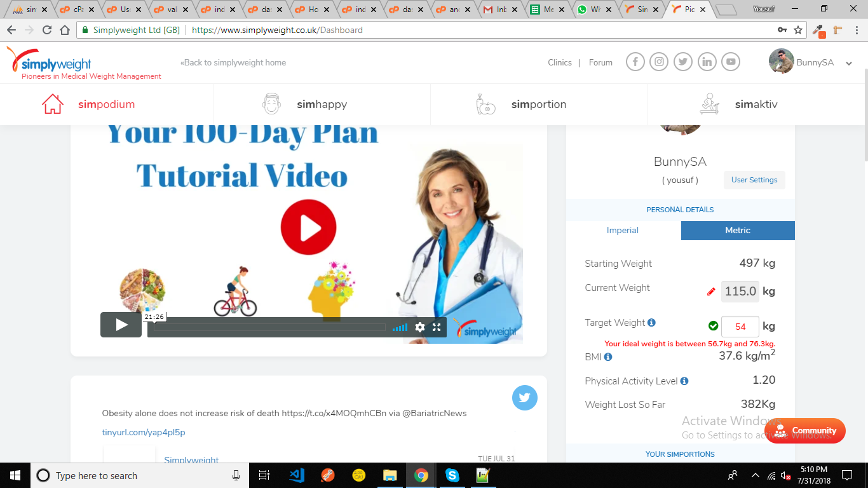Open Task View on taskbar
This screenshot has width=868, height=488.
(x=264, y=475)
